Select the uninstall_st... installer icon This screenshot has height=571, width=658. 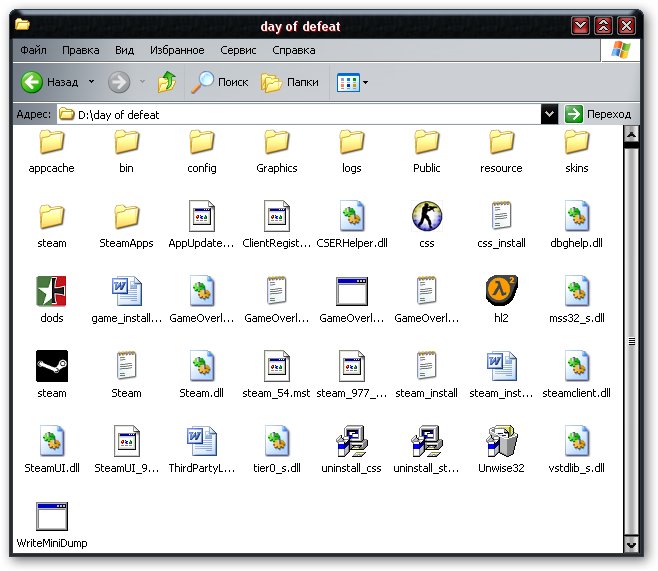click(x=426, y=441)
